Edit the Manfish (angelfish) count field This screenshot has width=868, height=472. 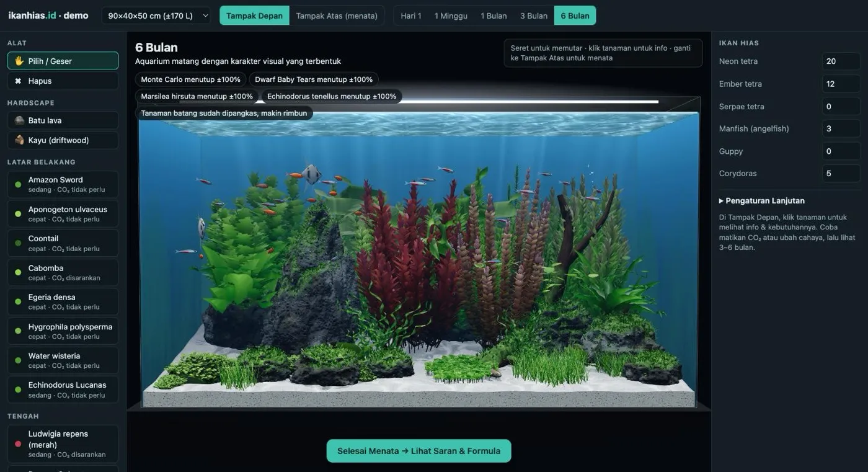coord(841,128)
